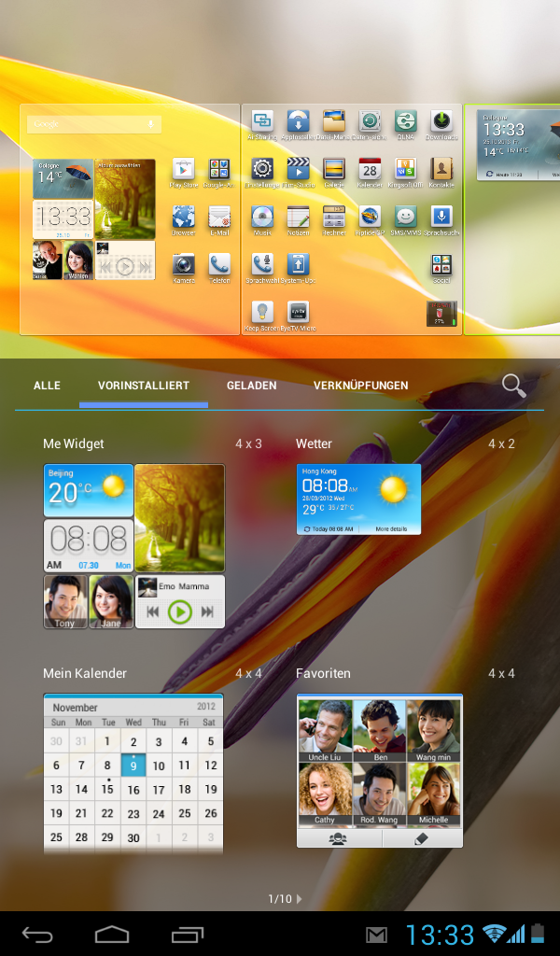This screenshot has width=560, height=956.
Task: Select the Wetter widget thumbnail
Action: 358,499
